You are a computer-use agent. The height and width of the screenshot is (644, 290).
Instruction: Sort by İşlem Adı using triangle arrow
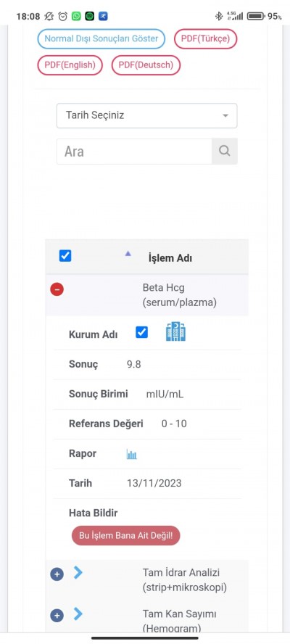click(128, 254)
